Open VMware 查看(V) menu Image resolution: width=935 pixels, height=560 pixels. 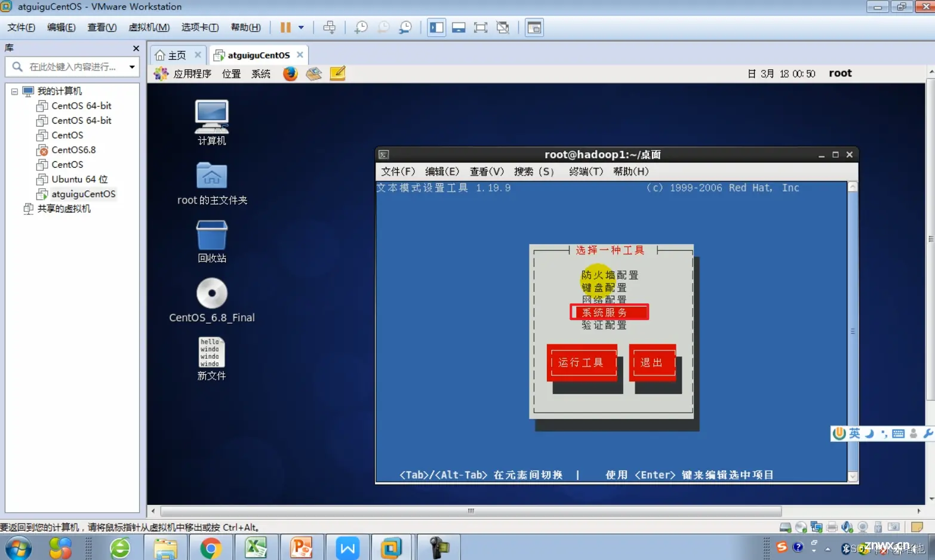click(x=102, y=27)
